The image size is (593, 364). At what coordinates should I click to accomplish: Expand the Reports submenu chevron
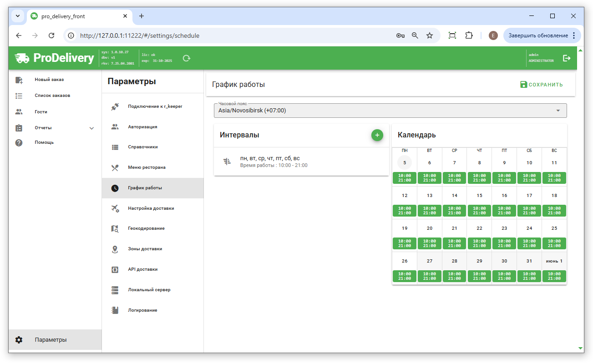(x=91, y=128)
